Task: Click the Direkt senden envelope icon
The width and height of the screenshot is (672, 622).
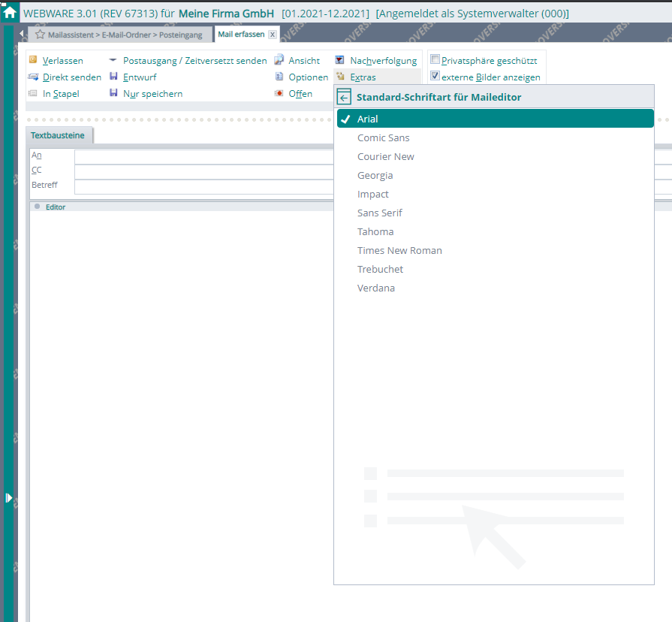Action: click(33, 77)
